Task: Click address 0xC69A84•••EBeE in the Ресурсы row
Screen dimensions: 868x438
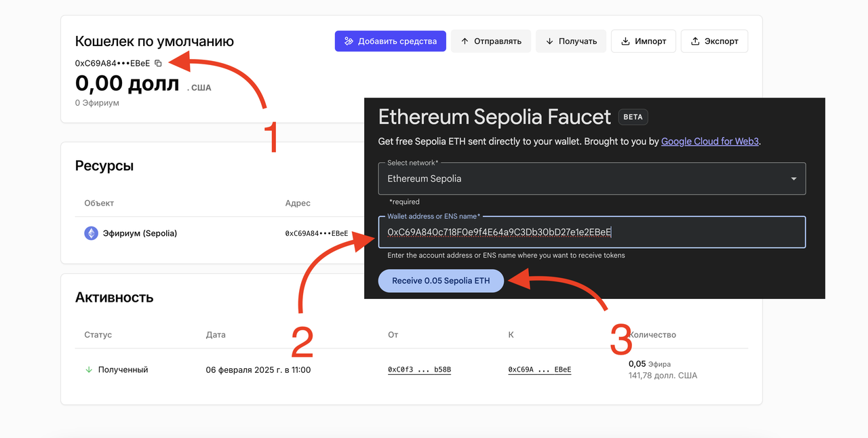Action: 317,233
